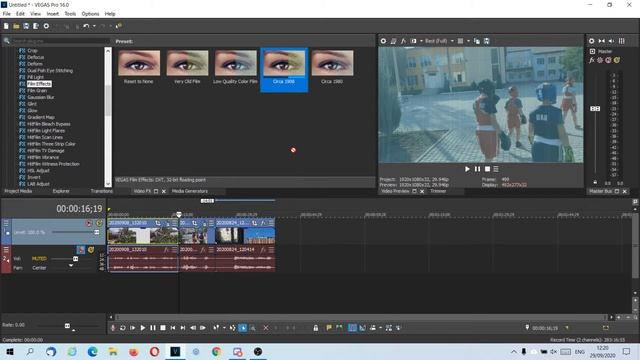Screen dimensions: 640x360
Task: Toggle solo on the audio track
Action: point(91,250)
